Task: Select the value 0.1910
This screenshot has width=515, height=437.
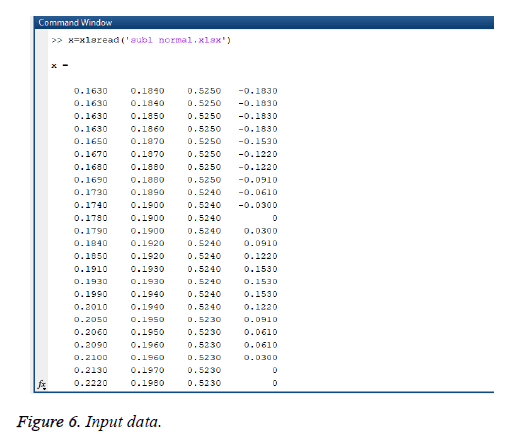Action: click(x=91, y=269)
